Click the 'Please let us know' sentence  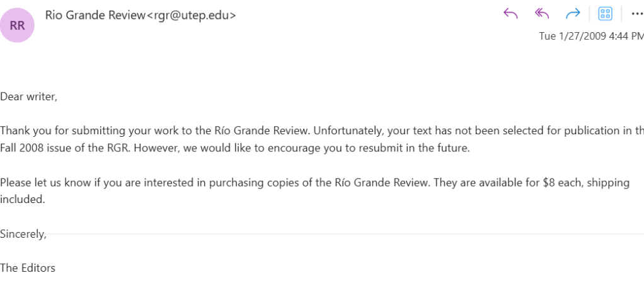pyautogui.click(x=44, y=183)
